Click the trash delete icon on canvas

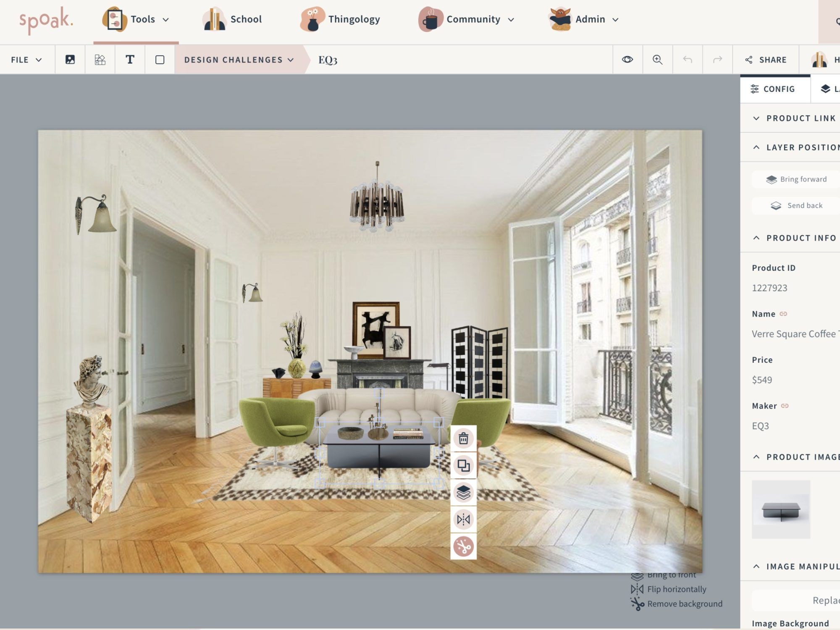(463, 438)
